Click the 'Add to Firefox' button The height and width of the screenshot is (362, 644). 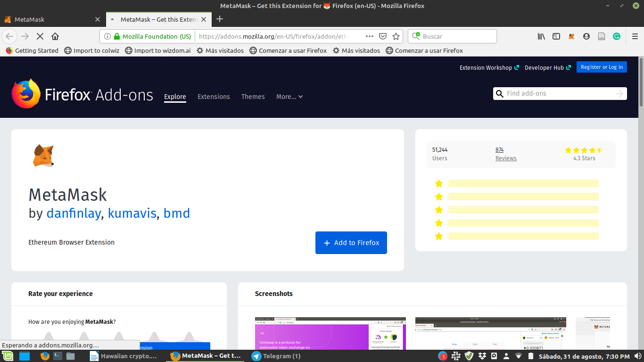coord(351,243)
